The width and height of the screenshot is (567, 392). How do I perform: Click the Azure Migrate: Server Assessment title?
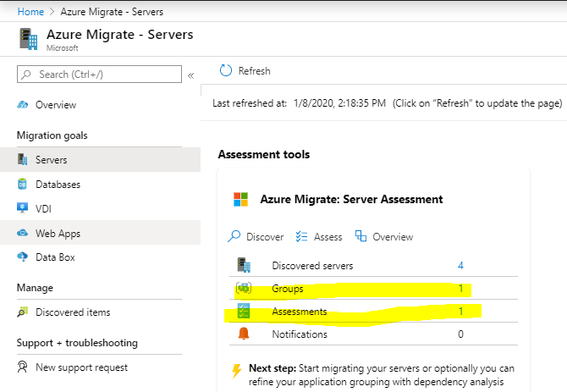pos(351,199)
